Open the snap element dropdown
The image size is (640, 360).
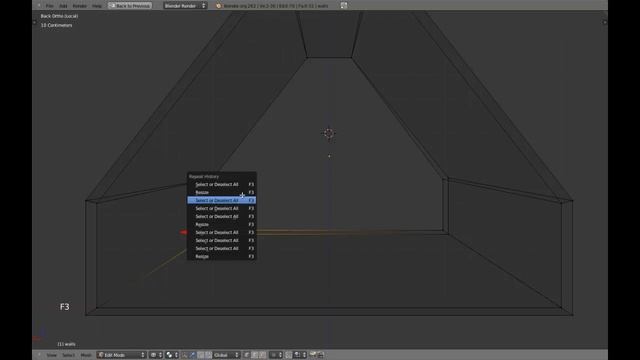300,355
